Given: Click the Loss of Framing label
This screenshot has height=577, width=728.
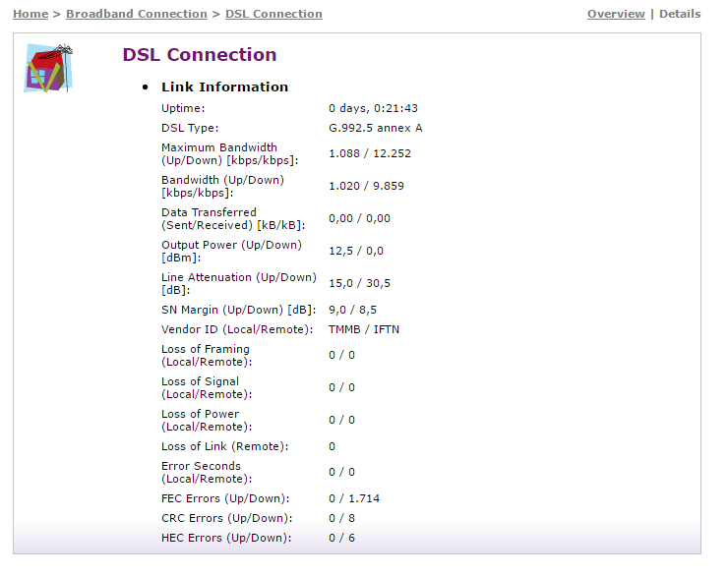Looking at the screenshot, I should point(207,356).
